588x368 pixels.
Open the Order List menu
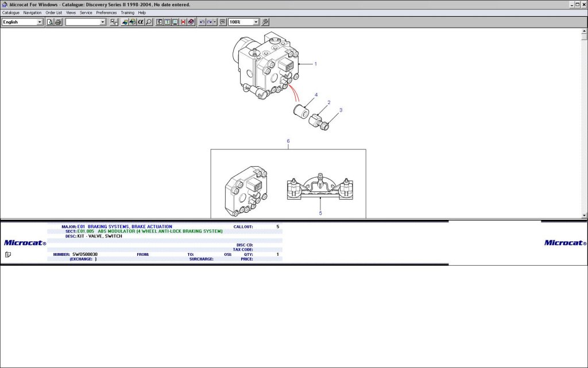53,13
